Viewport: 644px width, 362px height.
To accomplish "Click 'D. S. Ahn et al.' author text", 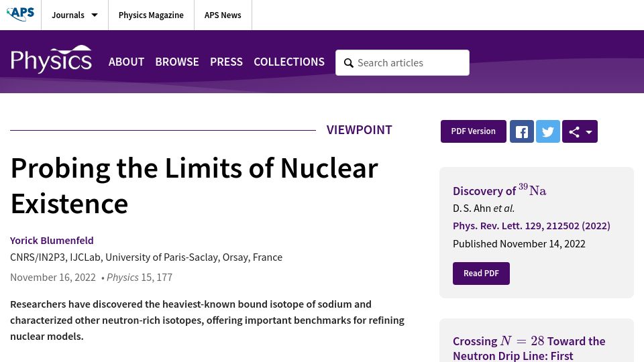I will 484,208.
